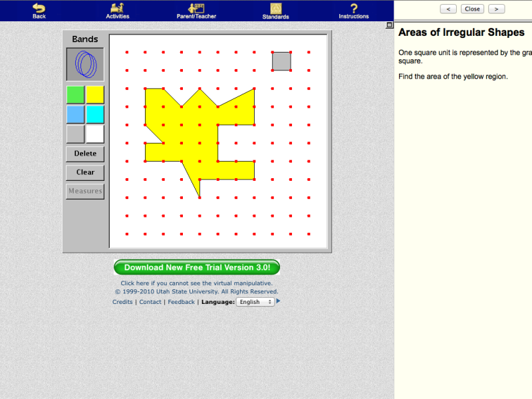Toggle the cyan band color
Screen dimensions: 532x399
[95, 114]
